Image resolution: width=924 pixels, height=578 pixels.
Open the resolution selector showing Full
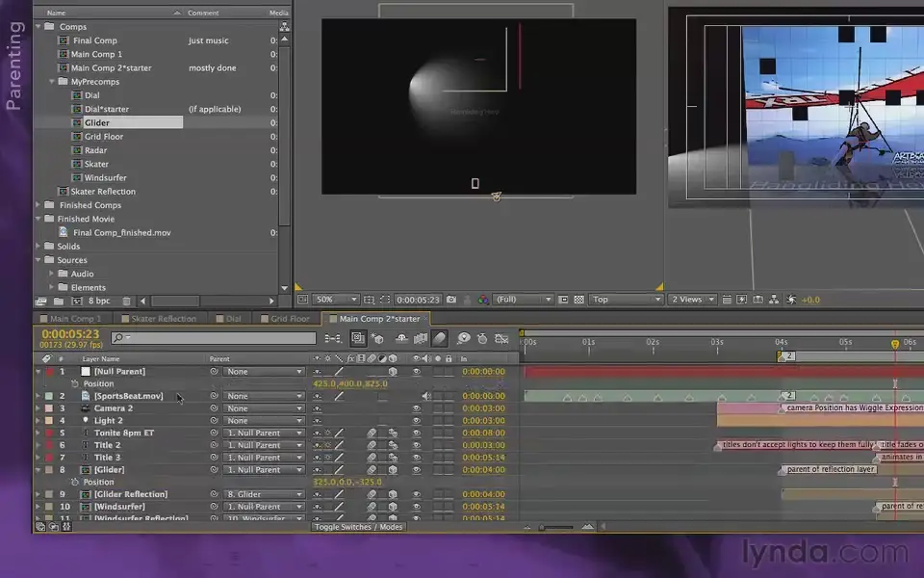(x=525, y=299)
